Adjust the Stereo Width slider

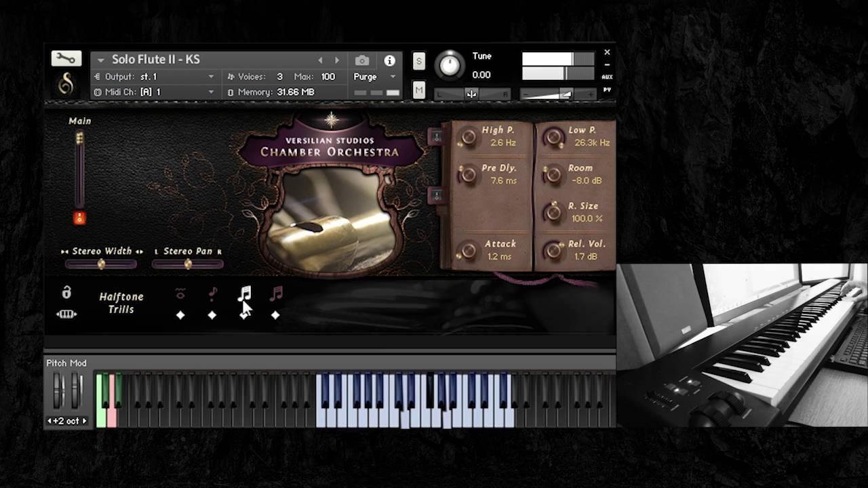click(x=101, y=264)
